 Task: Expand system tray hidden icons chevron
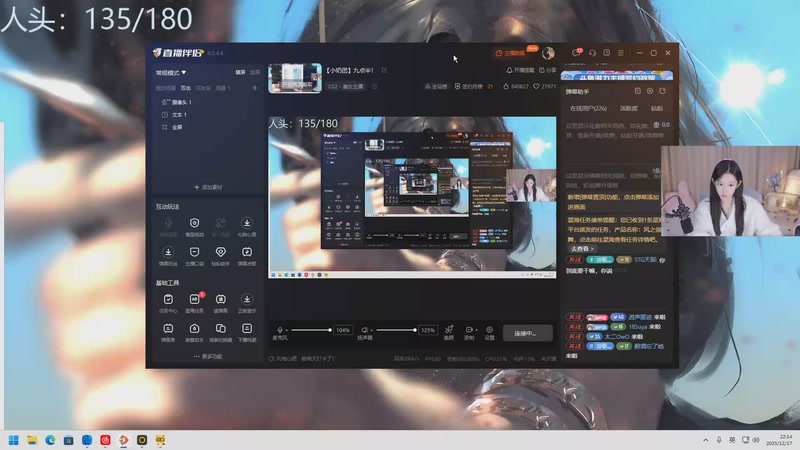706,440
